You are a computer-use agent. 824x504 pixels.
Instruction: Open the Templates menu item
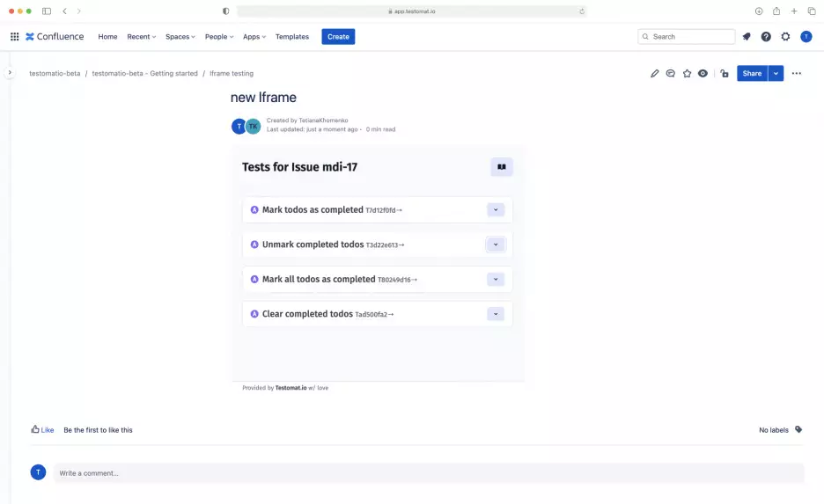[x=292, y=37]
